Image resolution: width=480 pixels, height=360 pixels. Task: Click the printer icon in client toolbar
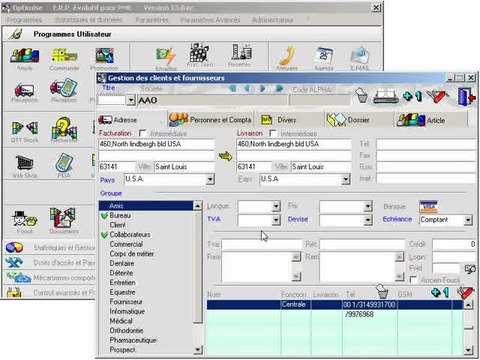click(x=386, y=97)
